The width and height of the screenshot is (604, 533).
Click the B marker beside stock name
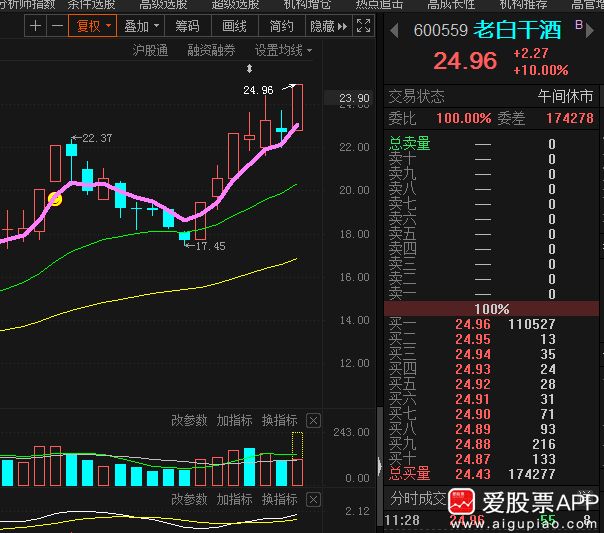click(x=579, y=25)
